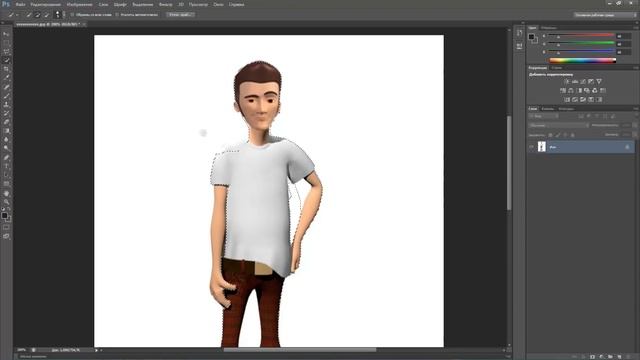Open the workspace switcher dropdown
This screenshot has width=640, height=360.
point(605,15)
